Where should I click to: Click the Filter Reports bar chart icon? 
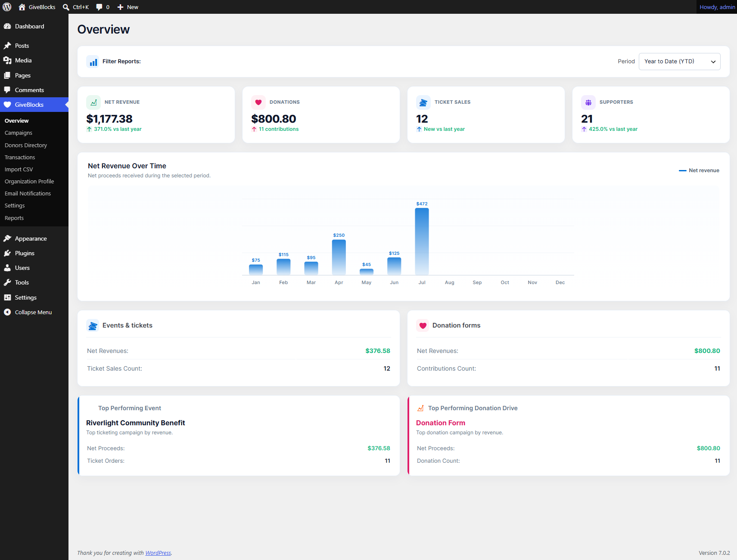pyautogui.click(x=93, y=62)
